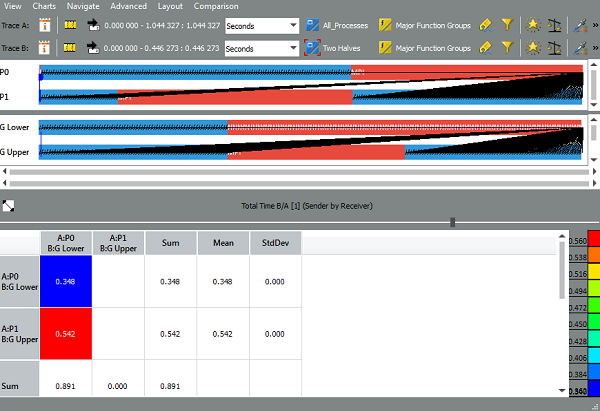
Task: Click matrix table vertical scrollbar thumb
Action: (x=562, y=270)
